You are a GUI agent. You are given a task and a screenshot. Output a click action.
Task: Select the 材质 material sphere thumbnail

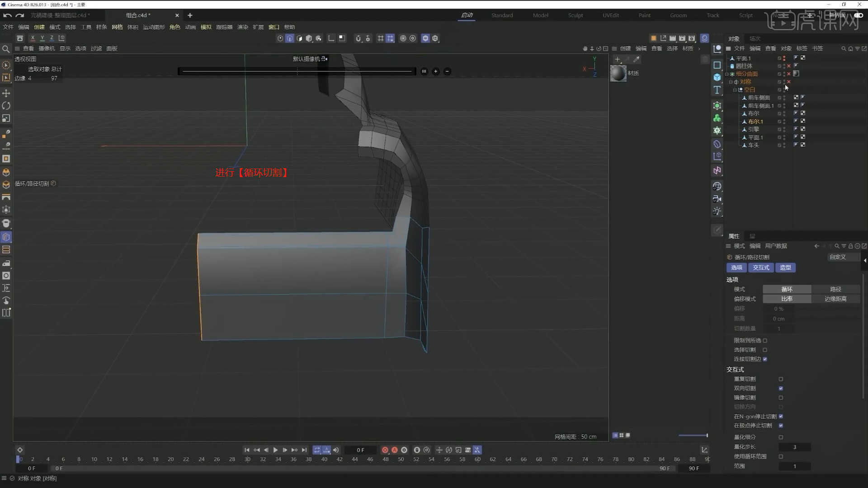tap(618, 73)
